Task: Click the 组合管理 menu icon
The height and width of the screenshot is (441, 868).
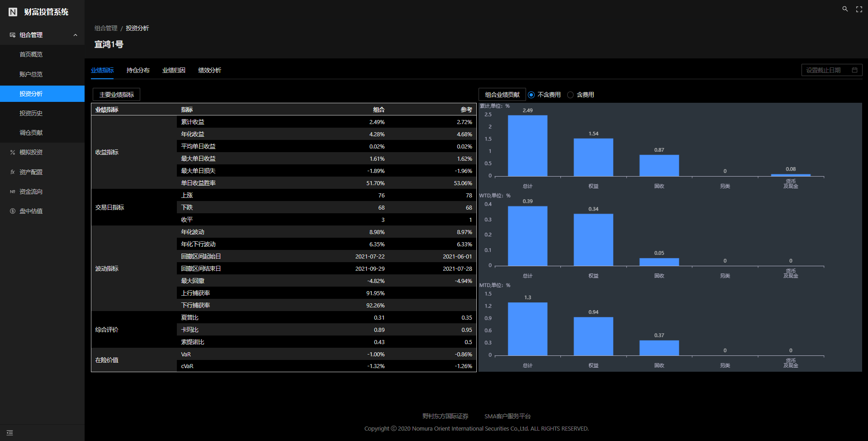Action: 13,35
